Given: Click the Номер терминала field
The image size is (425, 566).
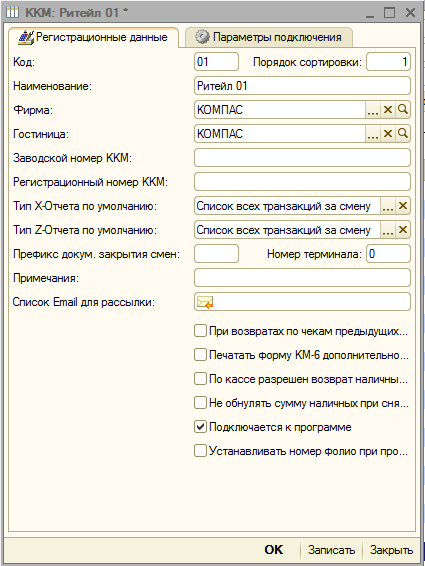Looking at the screenshot, I should click(x=388, y=254).
